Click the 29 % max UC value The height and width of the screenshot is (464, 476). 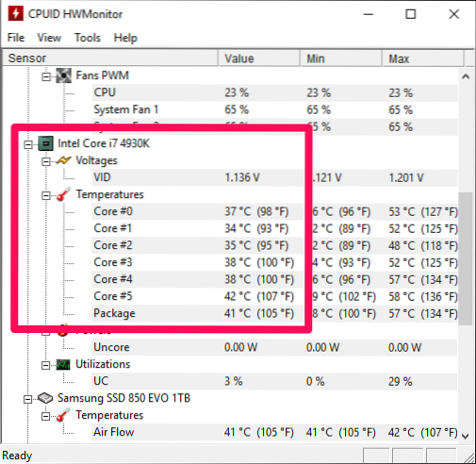pos(400,381)
